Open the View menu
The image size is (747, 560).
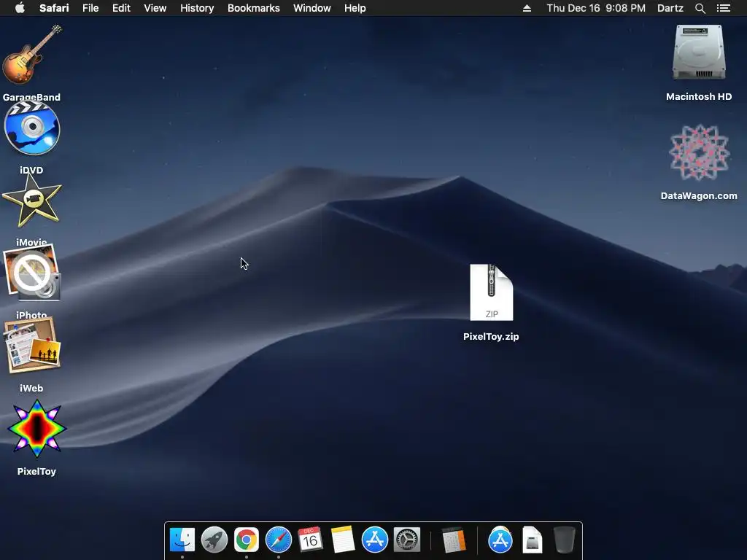click(155, 8)
